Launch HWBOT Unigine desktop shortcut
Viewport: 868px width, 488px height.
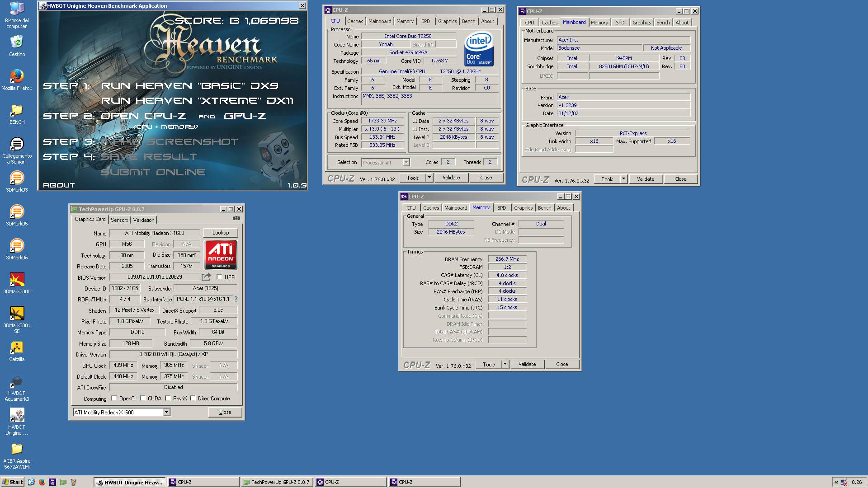click(17, 422)
